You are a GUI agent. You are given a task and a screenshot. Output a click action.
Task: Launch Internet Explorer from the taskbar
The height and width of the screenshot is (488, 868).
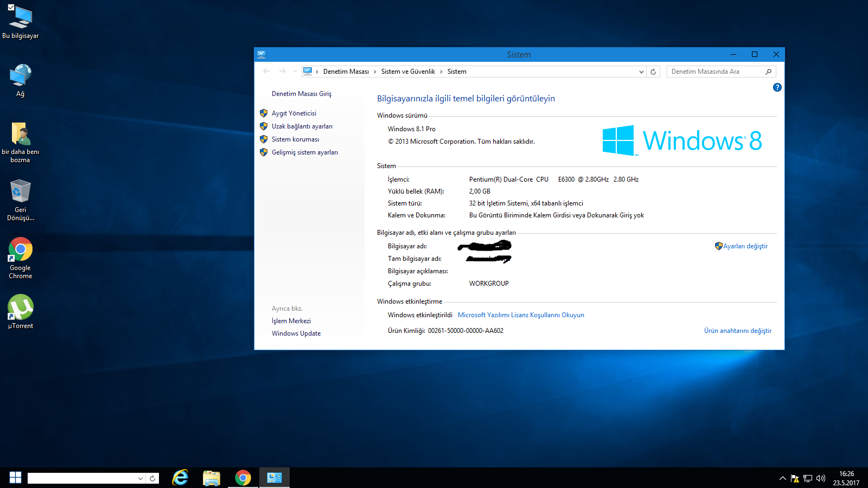[180, 478]
